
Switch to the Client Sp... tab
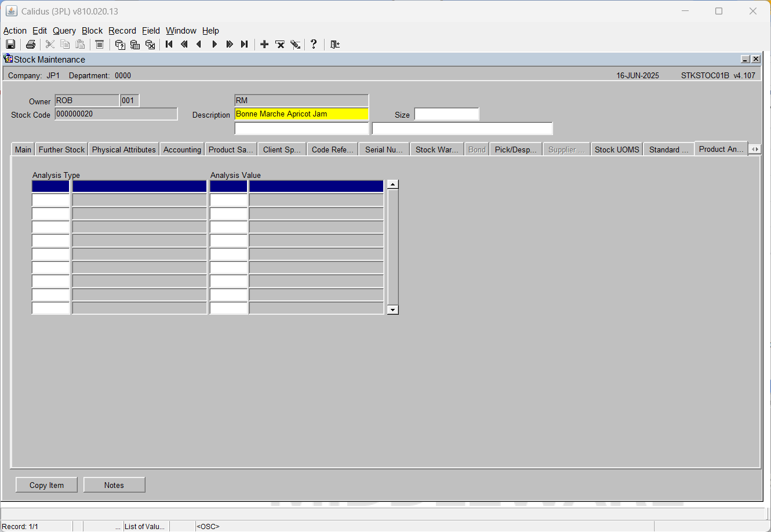[282, 150]
